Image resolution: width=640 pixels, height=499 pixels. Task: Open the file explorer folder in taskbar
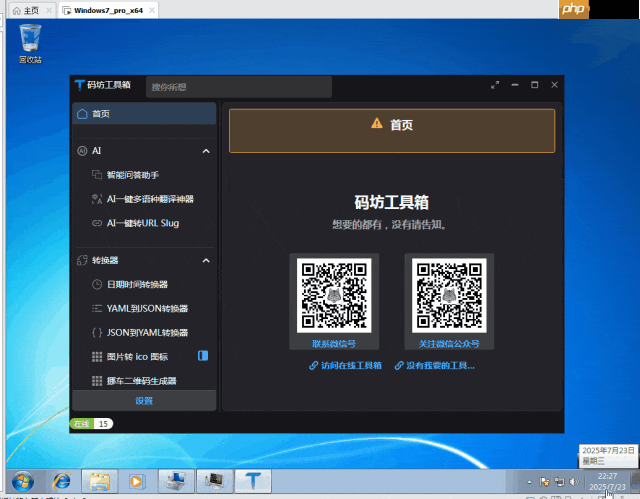click(x=100, y=482)
